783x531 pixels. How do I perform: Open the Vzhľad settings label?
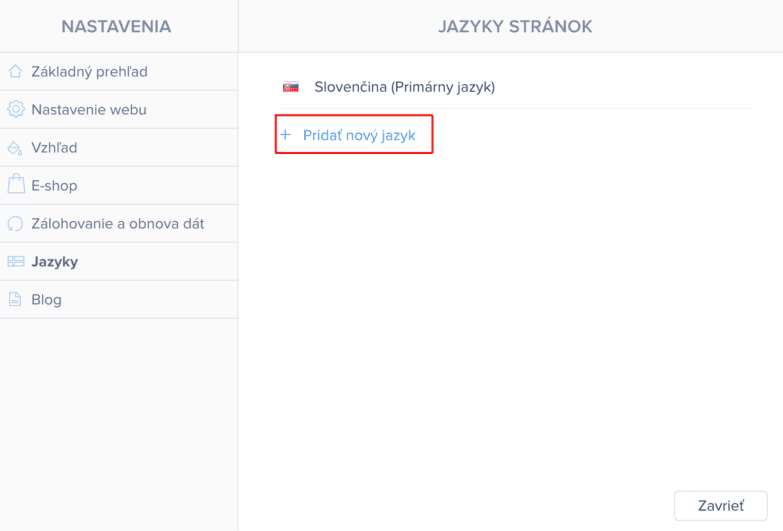(x=54, y=148)
